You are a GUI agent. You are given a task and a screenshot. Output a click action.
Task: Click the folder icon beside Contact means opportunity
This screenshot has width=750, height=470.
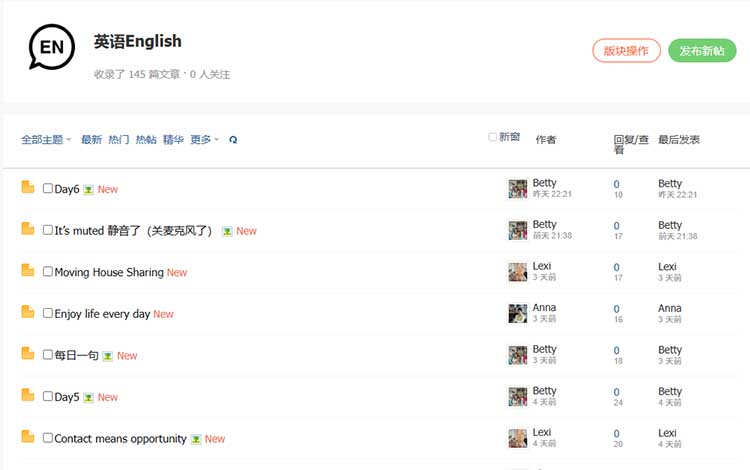[x=28, y=437]
